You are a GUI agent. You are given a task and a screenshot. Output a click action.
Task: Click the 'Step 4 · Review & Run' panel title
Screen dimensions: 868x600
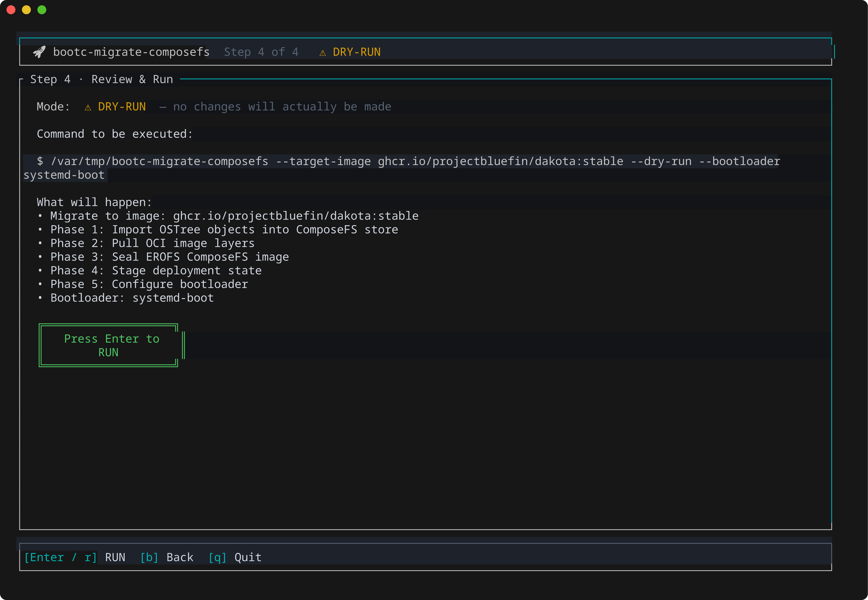[x=101, y=79]
